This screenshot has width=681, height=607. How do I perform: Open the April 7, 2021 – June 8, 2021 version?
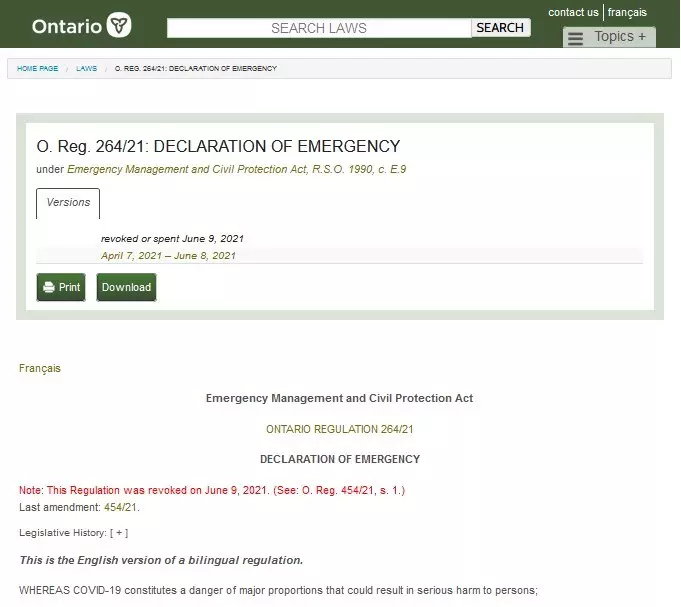pos(169,256)
